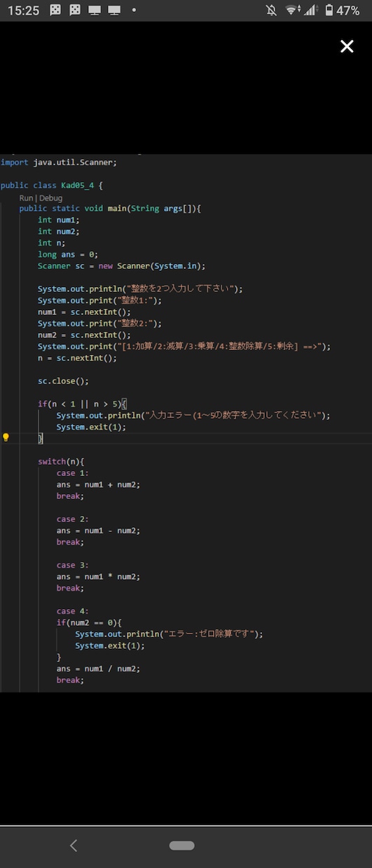Screen dimensions: 372x868
Task: Click the println 整数を2つ入力して下さい line
Action: (140, 289)
